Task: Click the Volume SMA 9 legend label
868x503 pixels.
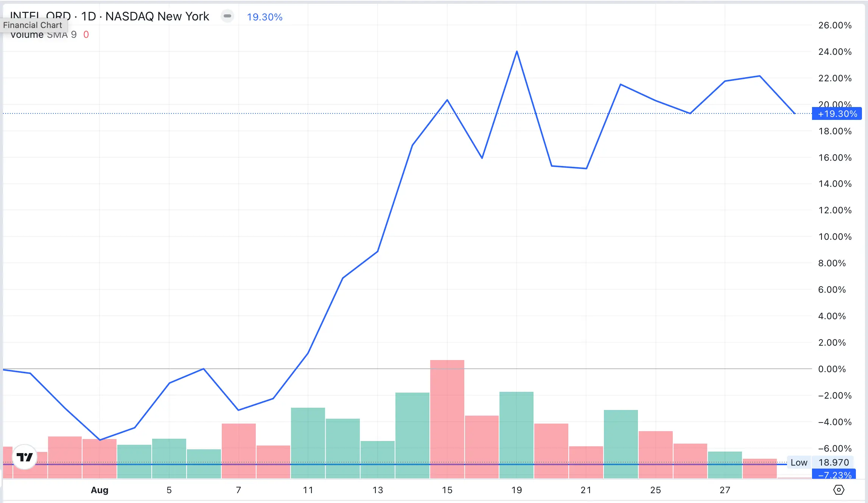Action: (44, 35)
